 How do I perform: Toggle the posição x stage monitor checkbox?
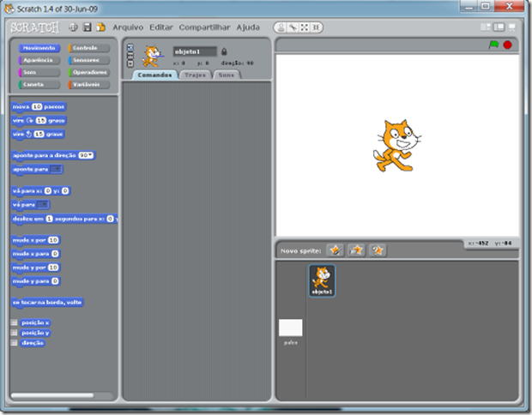coord(14,322)
